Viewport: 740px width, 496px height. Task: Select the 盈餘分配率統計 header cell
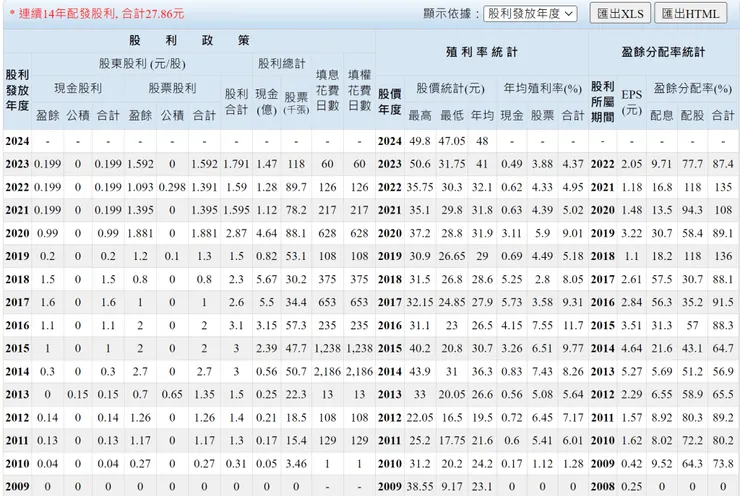(x=663, y=52)
